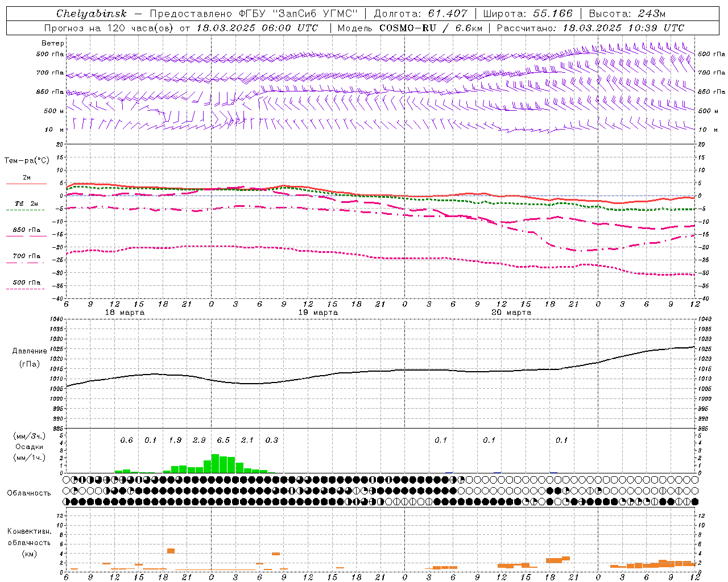
Task: Click the long-dashed pink 850 гПа legend line
Action: 26,236
